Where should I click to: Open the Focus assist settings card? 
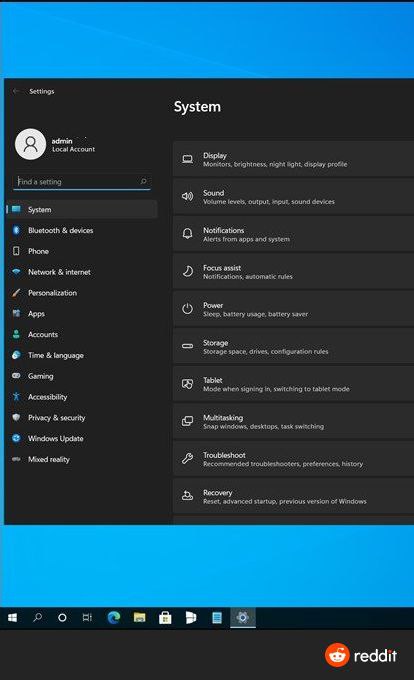[293, 271]
